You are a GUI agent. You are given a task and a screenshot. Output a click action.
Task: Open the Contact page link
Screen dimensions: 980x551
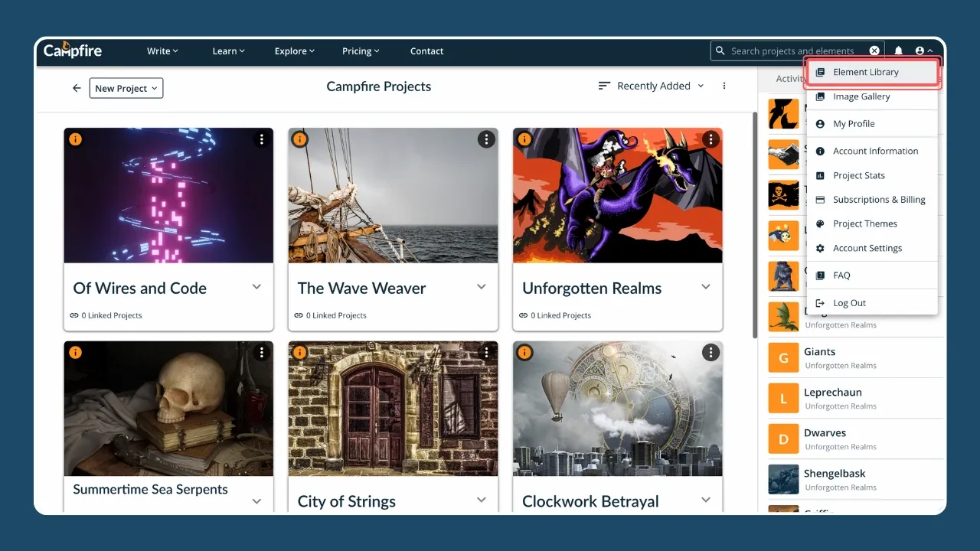click(x=426, y=51)
